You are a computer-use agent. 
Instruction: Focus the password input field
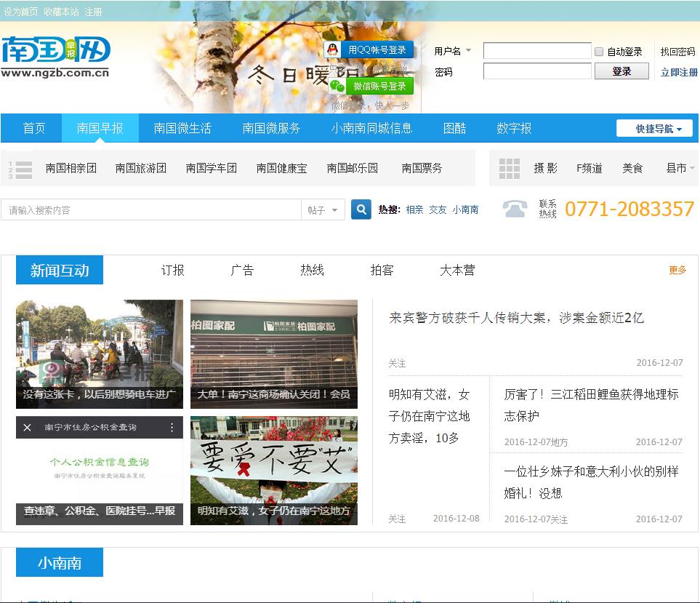tap(537, 71)
